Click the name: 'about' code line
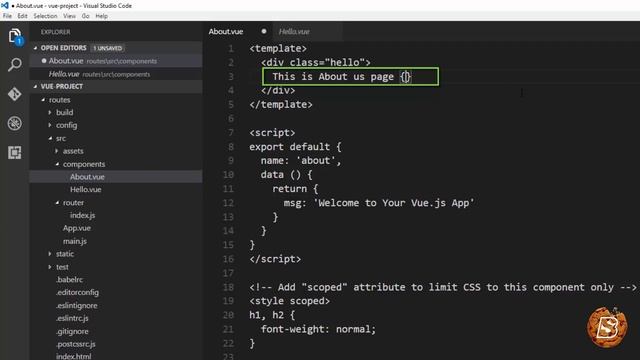This screenshot has width=640, height=360. pos(301,161)
